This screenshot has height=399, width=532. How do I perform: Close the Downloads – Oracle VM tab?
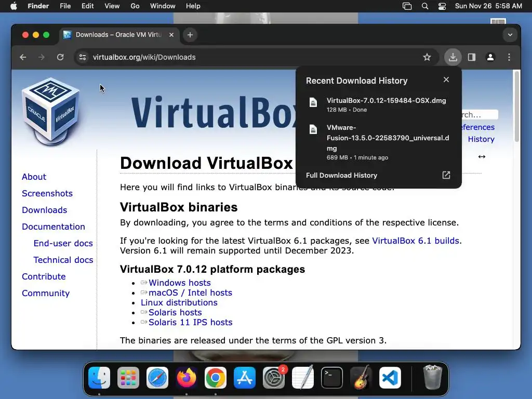point(171,35)
